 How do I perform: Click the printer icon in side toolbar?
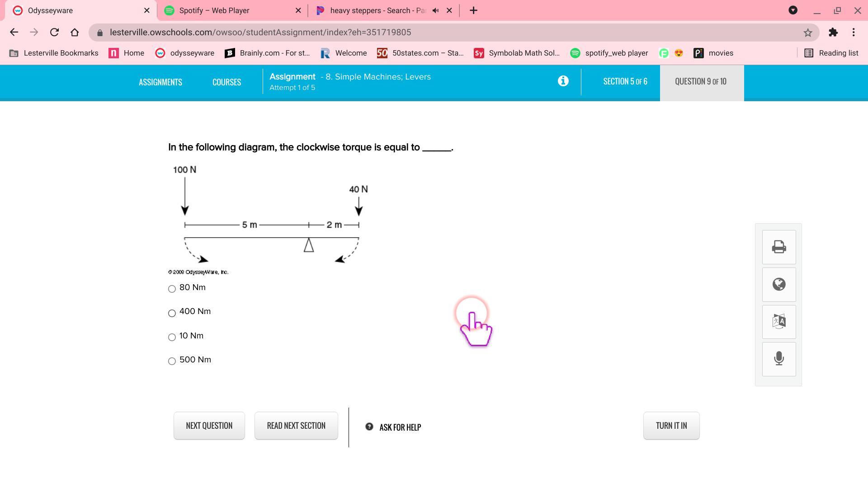click(778, 247)
